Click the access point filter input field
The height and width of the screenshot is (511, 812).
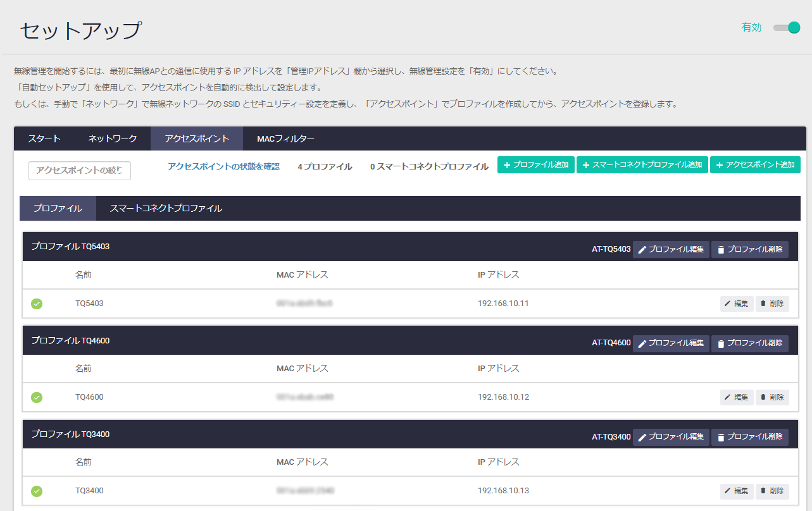point(80,170)
